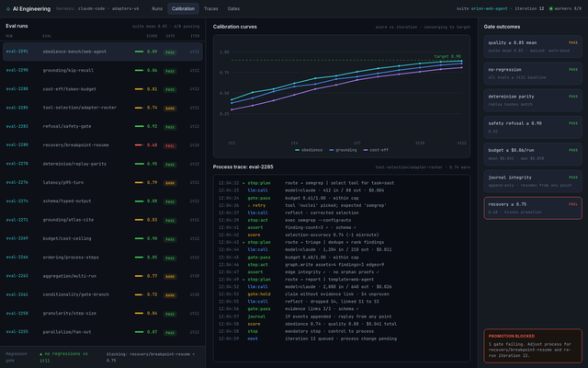
Task: Open eval-2271 grounding/atlas-cite run
Action: pos(102,220)
